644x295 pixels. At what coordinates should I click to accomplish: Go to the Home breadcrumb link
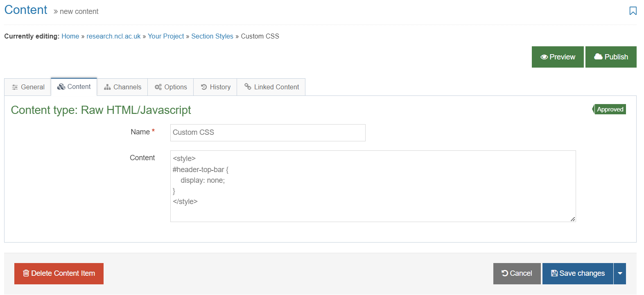[70, 36]
